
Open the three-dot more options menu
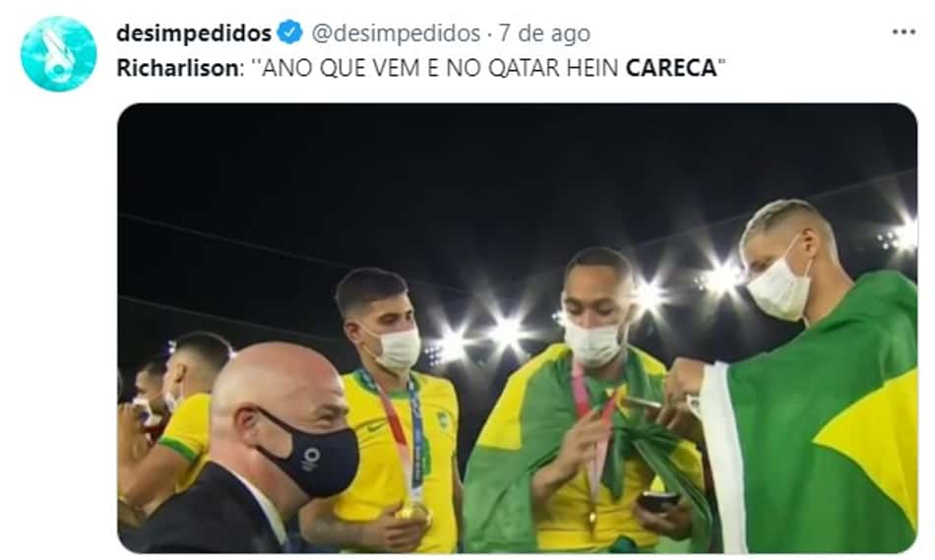[904, 32]
